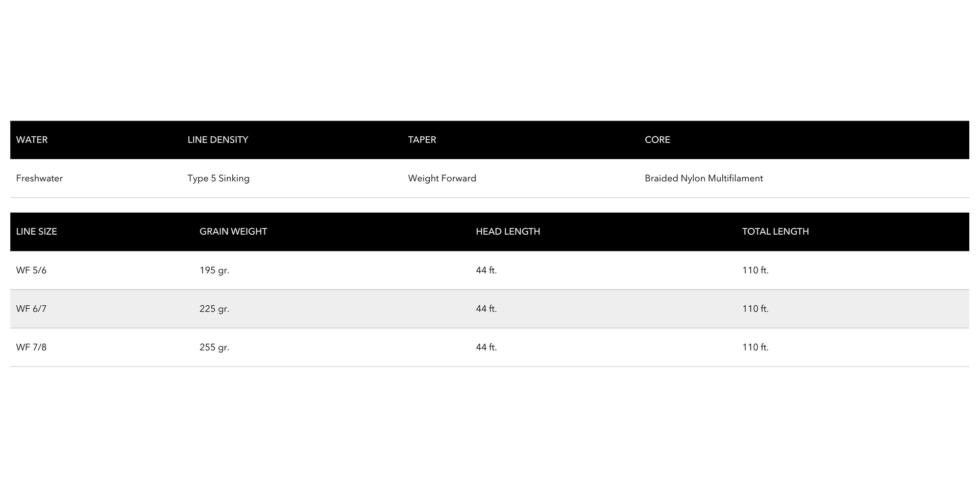This screenshot has width=980, height=490.
Task: Click the 195 gr. grain weight cell
Action: [214, 270]
